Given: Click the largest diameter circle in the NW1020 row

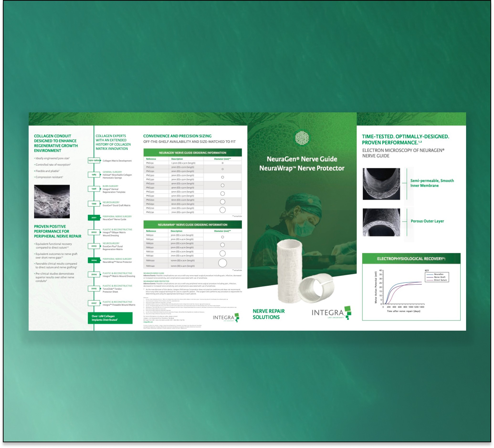Looking at the screenshot, I should pos(222,263).
